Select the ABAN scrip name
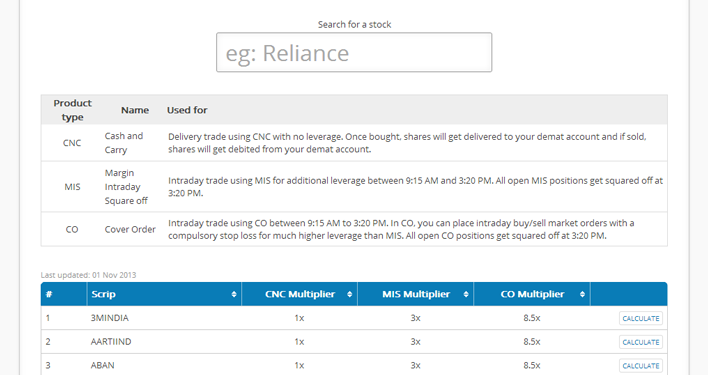 tap(102, 365)
